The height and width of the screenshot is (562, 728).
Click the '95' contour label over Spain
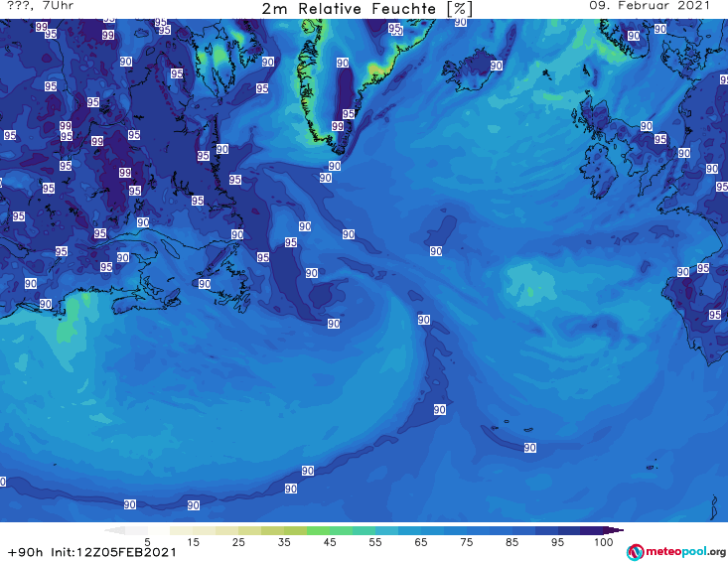click(715, 315)
